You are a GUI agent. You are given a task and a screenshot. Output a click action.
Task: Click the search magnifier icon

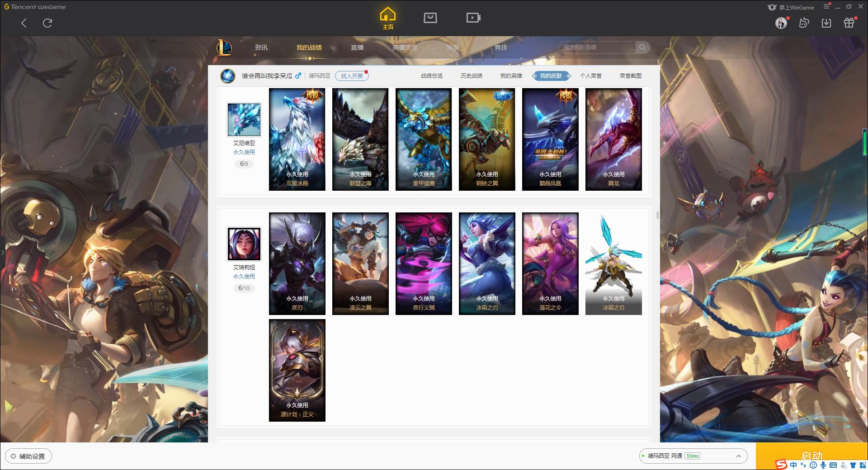coord(642,47)
